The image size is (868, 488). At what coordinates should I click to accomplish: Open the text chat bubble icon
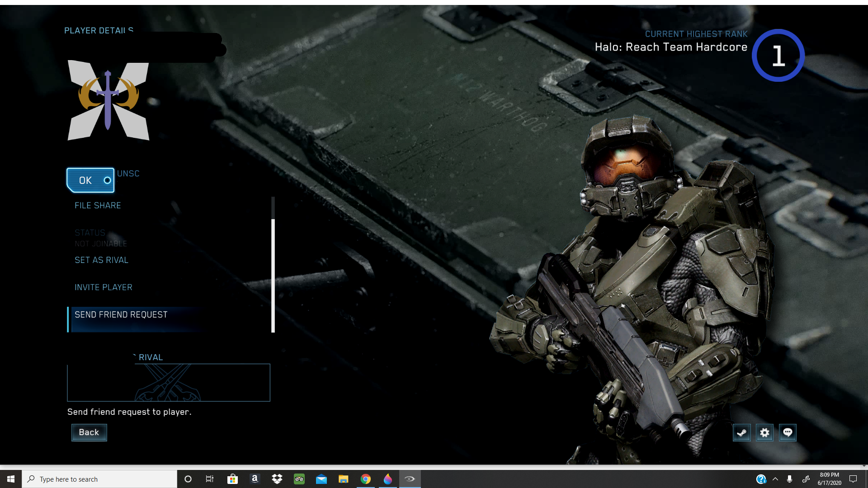[x=788, y=432]
